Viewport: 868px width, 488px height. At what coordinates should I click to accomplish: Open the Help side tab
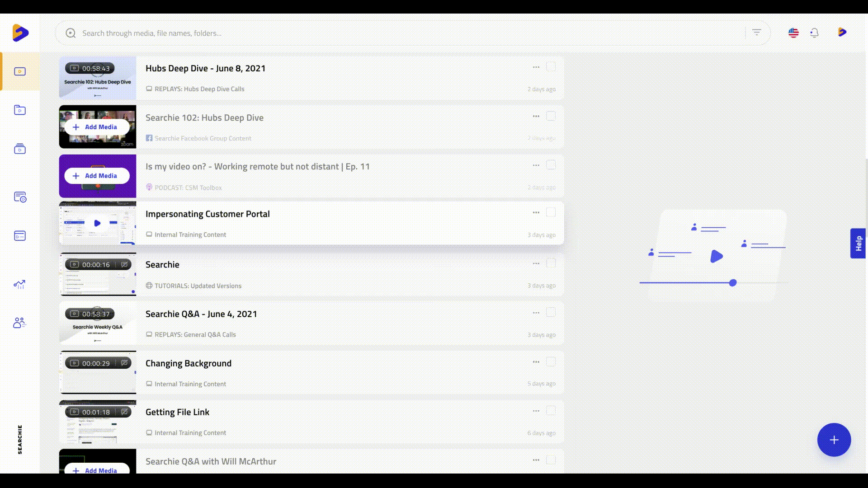[858, 244]
